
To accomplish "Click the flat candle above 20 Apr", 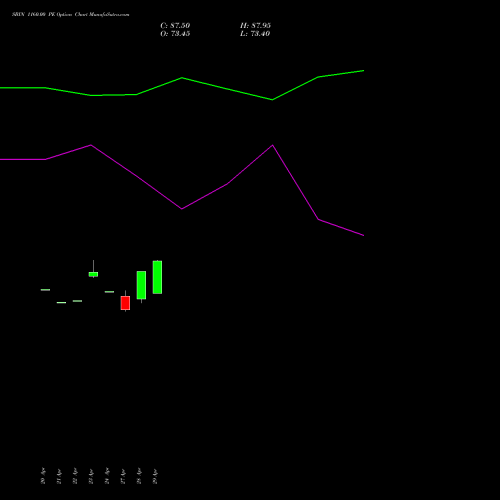I will [45, 290].
